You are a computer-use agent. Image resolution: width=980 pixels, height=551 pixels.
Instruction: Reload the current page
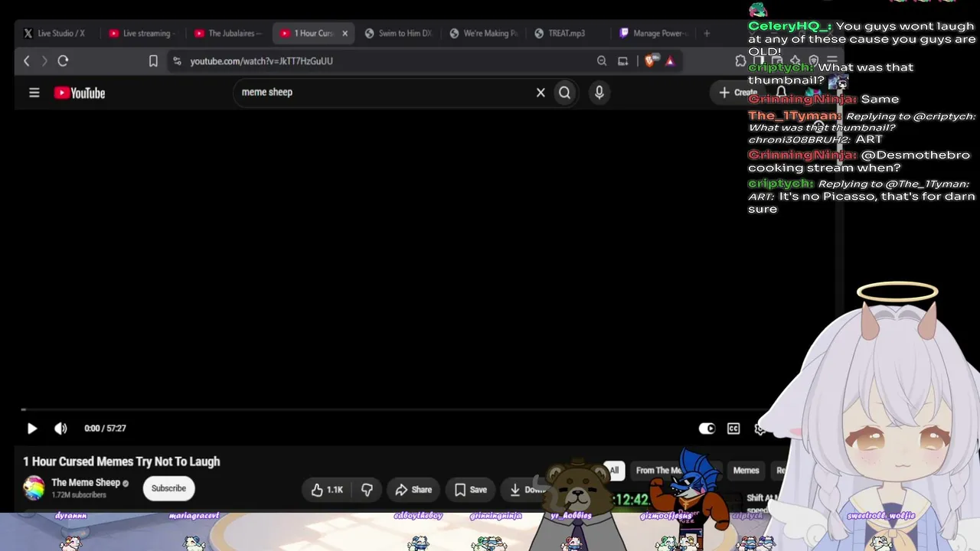click(63, 61)
